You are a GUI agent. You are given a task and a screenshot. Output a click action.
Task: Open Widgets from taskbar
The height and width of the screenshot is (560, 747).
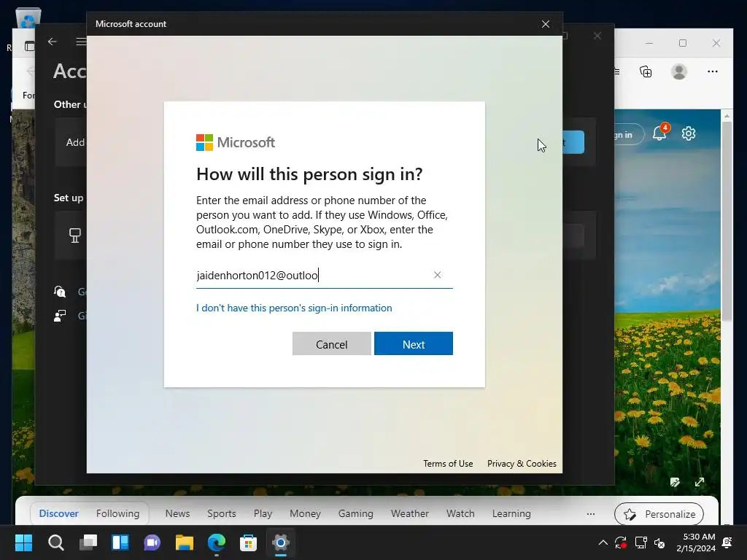[120, 542]
